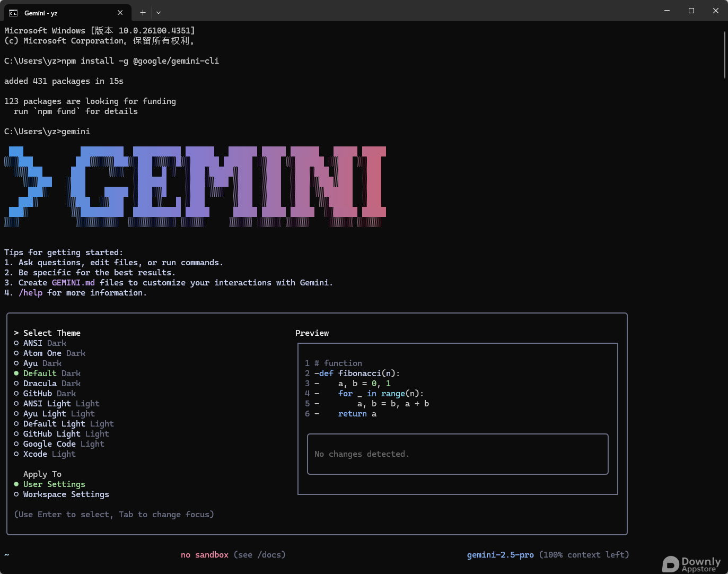Click the '# function' comment line
Viewport: 728px width, 574px height.
[x=338, y=363]
